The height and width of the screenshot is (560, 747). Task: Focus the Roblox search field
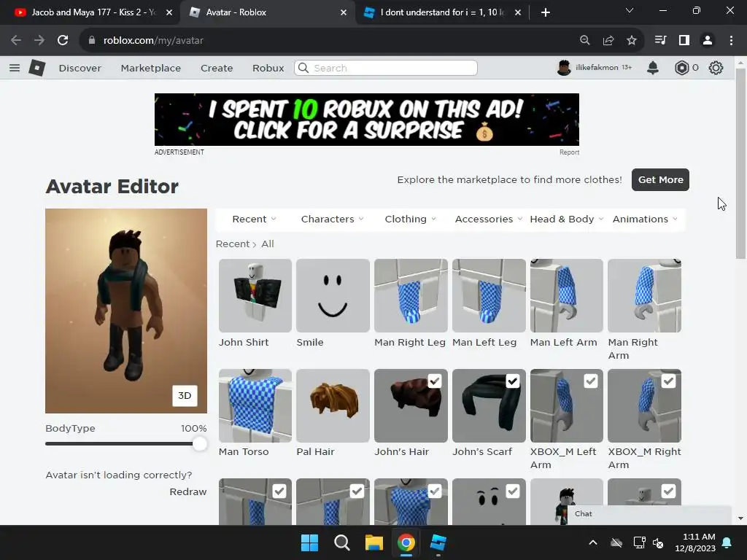tap(386, 68)
